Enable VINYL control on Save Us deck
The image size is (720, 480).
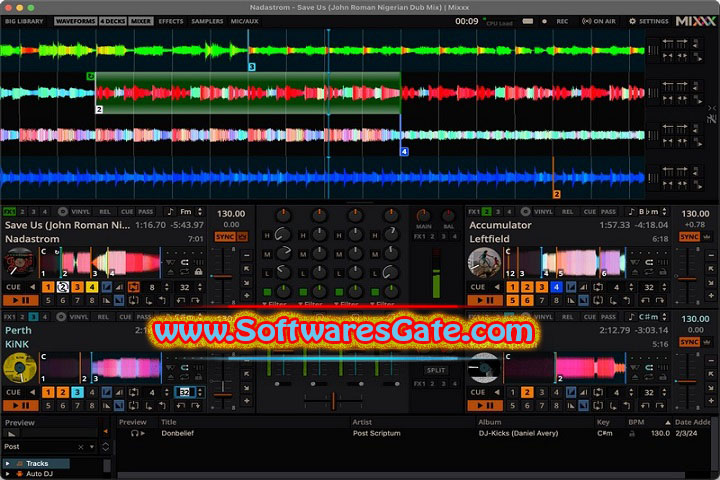(x=80, y=212)
